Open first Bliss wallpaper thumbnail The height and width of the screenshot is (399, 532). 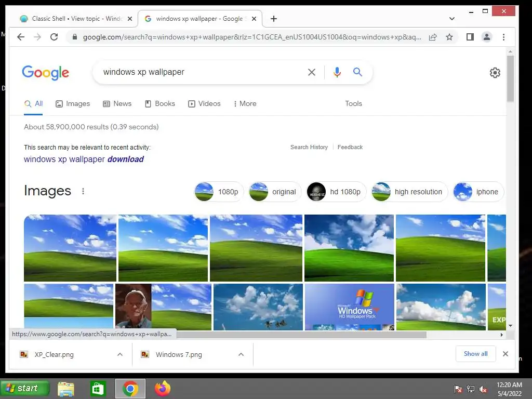(70, 248)
